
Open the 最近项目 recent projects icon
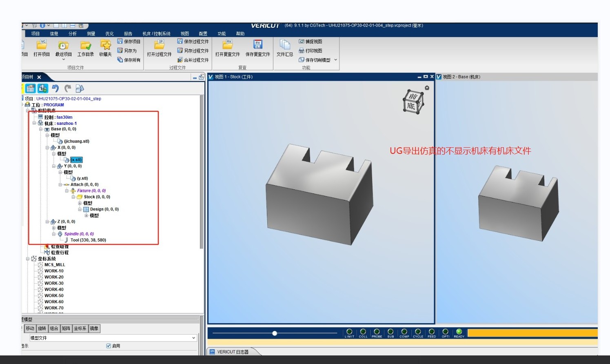pos(63,45)
